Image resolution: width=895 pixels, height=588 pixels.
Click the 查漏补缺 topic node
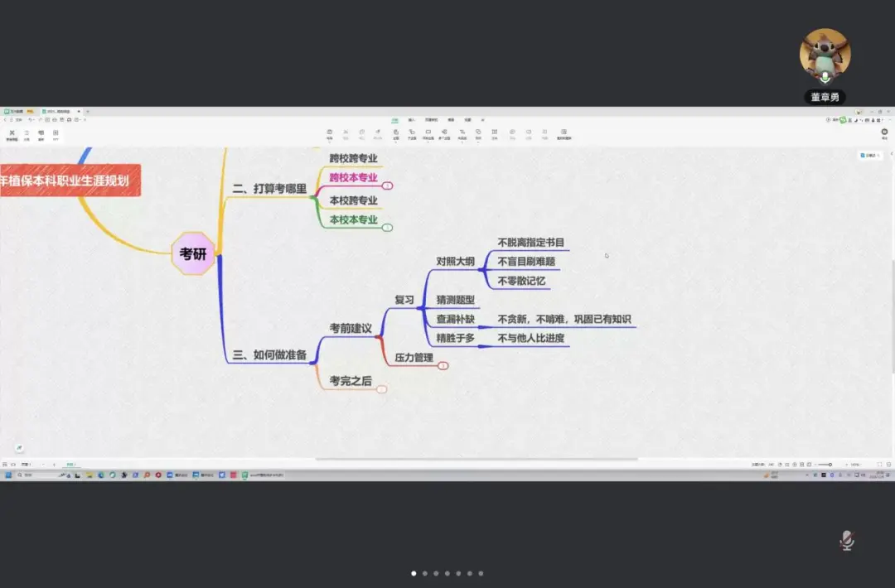[455, 320]
